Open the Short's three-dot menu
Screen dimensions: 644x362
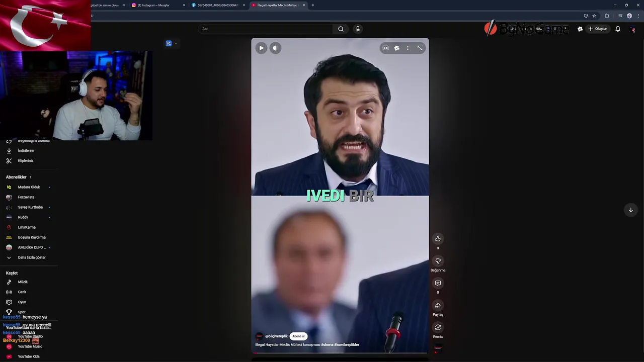click(x=408, y=48)
